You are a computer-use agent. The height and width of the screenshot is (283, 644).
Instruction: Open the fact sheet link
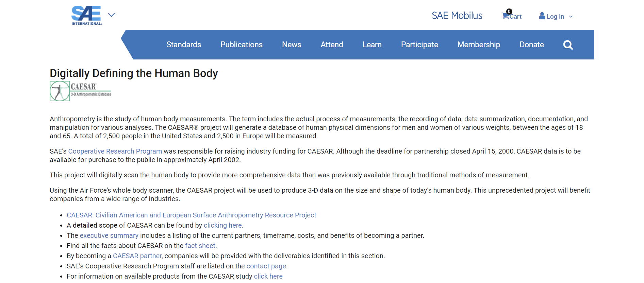pos(200,246)
